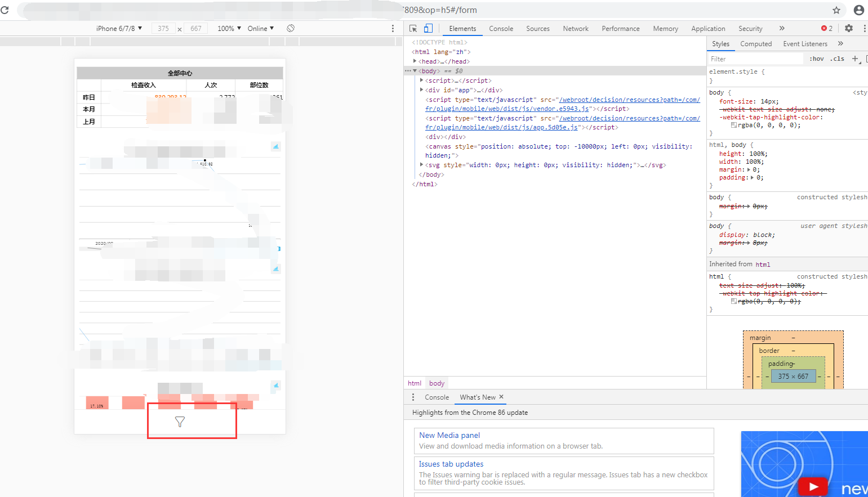Bookmark this page with star icon
868x497 pixels.
click(x=836, y=10)
